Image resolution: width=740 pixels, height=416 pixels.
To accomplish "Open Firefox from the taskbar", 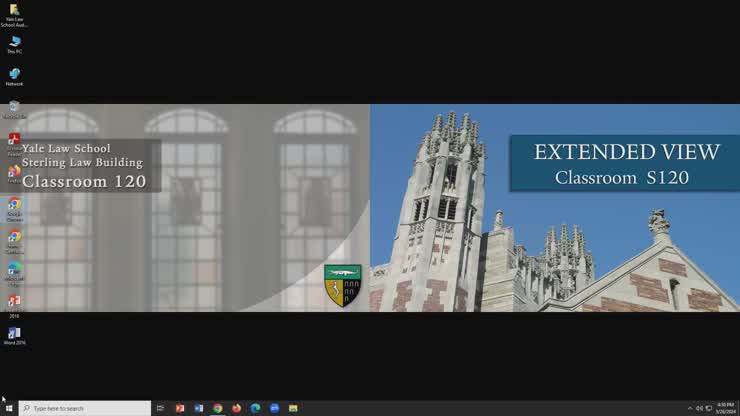I will pos(236,408).
